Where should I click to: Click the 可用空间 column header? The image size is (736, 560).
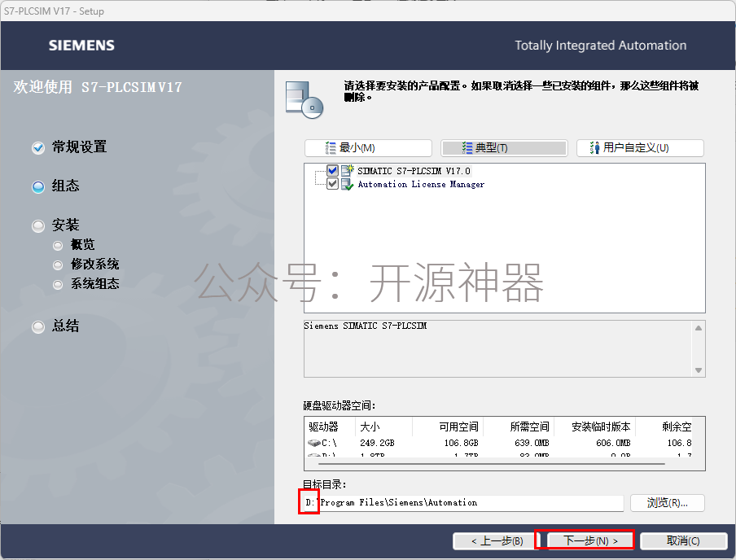[448, 427]
